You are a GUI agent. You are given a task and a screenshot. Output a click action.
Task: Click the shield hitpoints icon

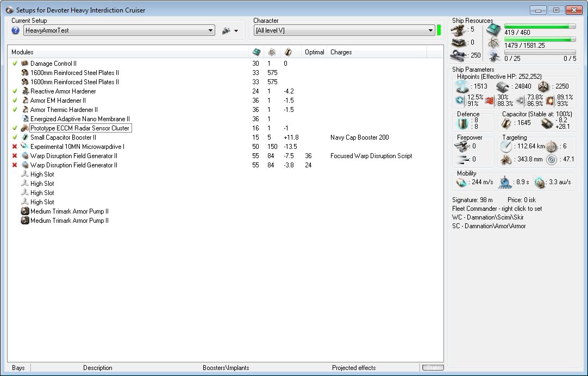tap(462, 86)
